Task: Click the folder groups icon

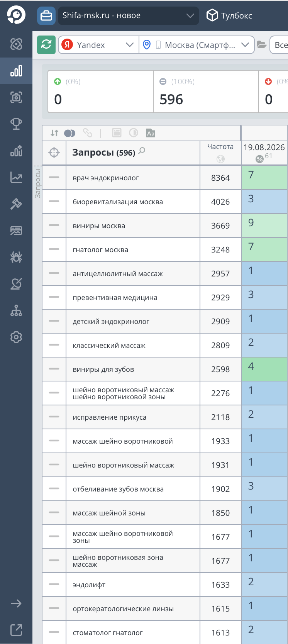Action: coord(262,45)
